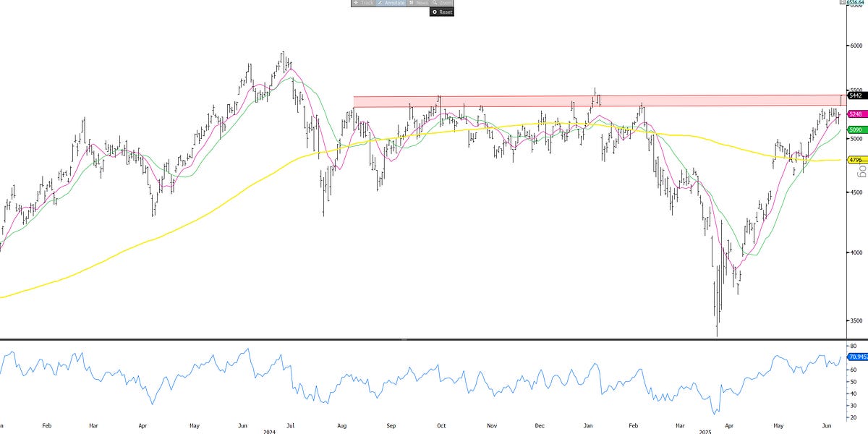Activate the Zoom magnifier tool
Viewport: 868px width, 434px height.
point(440,4)
